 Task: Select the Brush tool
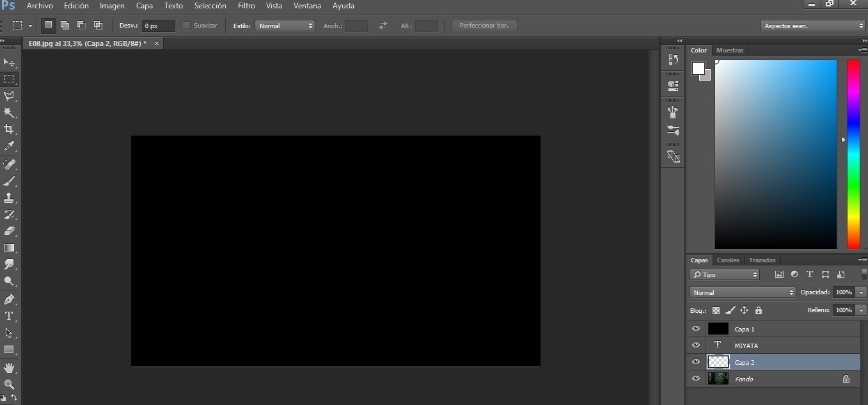tap(10, 181)
